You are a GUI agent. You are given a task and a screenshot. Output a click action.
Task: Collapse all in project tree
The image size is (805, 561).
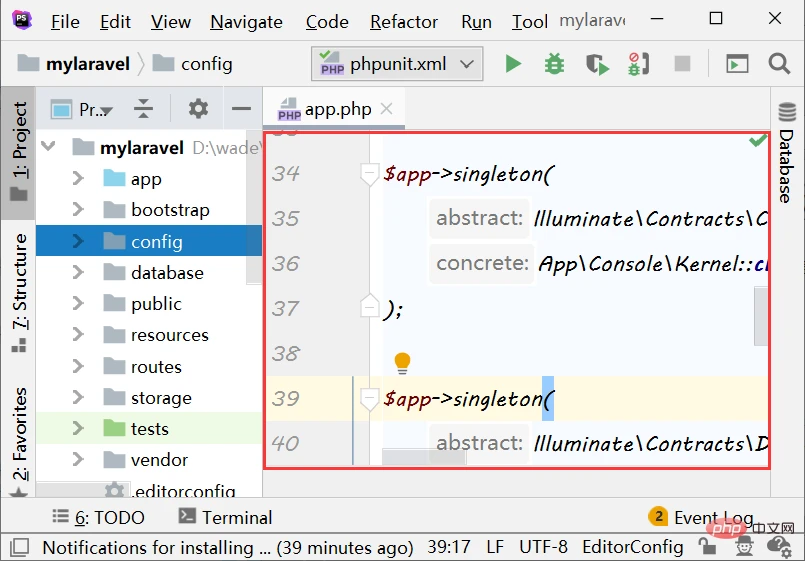coord(144,109)
